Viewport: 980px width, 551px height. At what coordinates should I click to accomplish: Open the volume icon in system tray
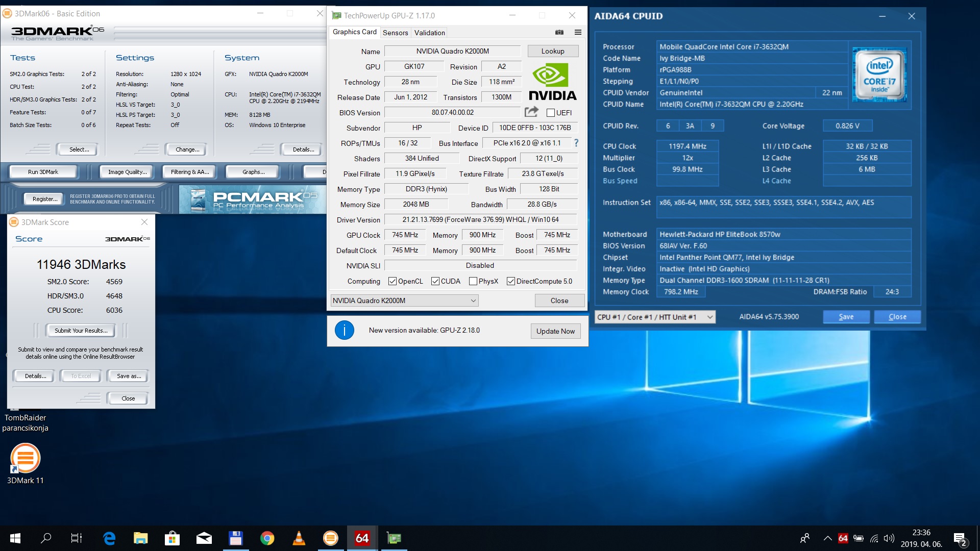point(889,538)
